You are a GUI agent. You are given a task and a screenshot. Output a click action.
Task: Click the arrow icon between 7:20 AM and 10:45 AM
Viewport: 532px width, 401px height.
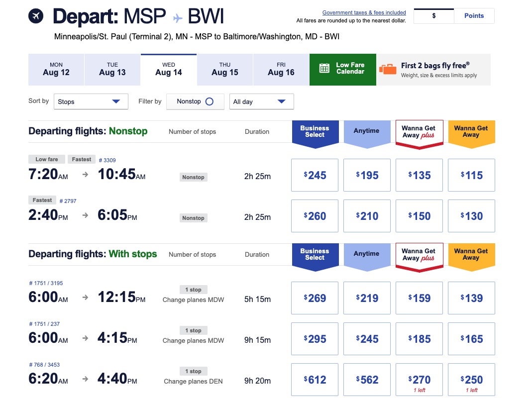click(x=85, y=175)
